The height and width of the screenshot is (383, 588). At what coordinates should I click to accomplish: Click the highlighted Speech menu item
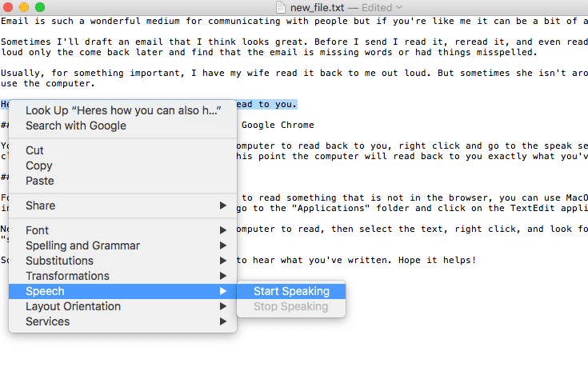(122, 291)
